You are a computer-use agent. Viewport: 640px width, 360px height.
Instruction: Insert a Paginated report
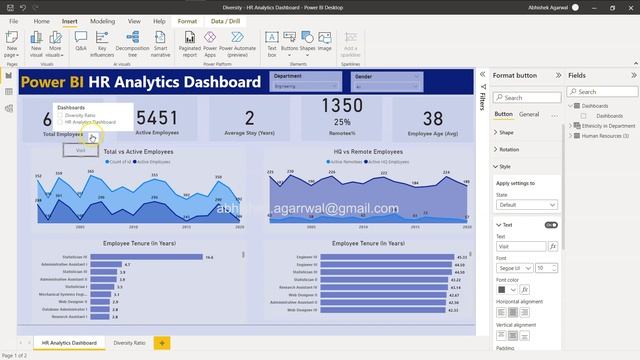[x=190, y=44]
